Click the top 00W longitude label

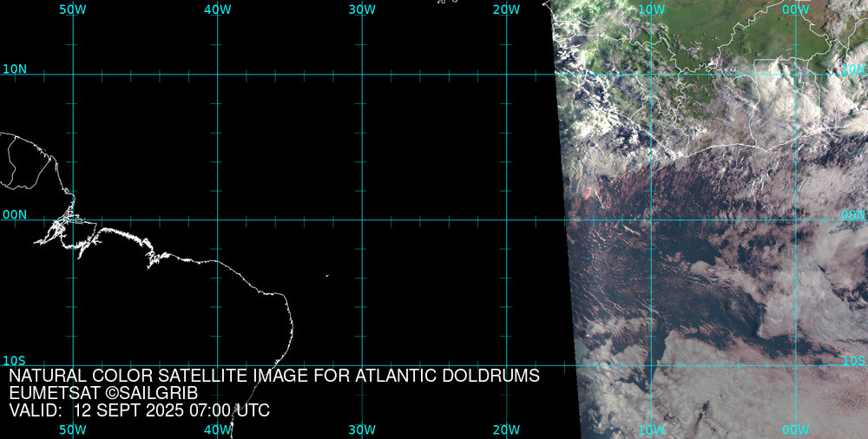[797, 10]
